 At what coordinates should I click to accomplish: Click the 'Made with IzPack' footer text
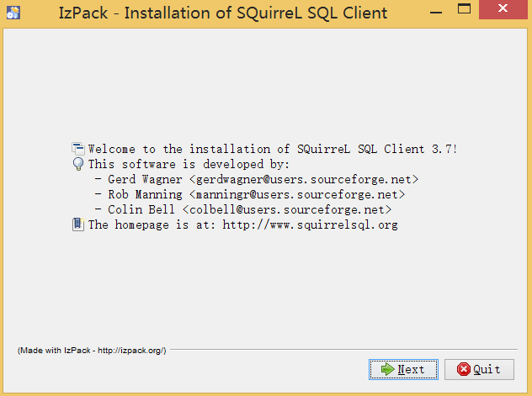92,351
